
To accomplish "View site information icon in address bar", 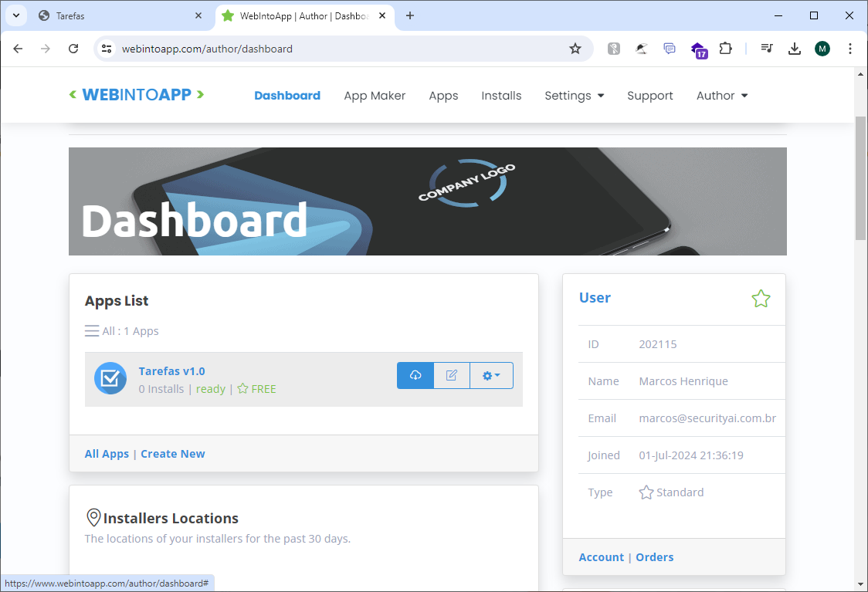I will [x=107, y=49].
